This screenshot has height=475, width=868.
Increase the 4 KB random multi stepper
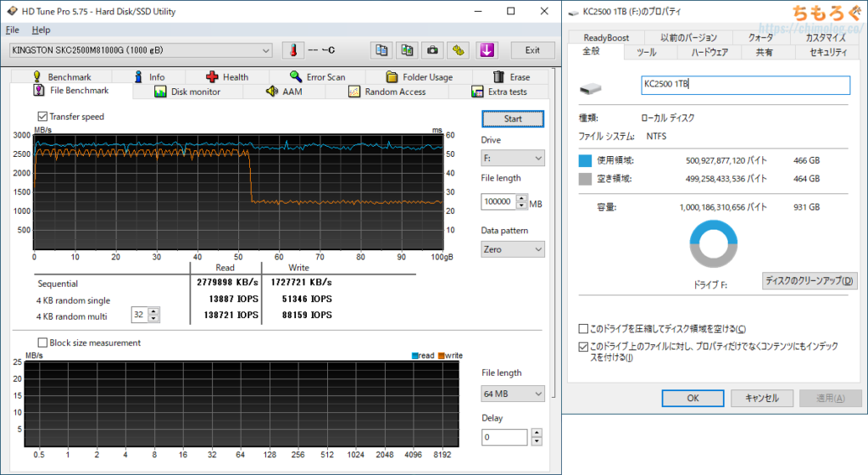(x=154, y=311)
